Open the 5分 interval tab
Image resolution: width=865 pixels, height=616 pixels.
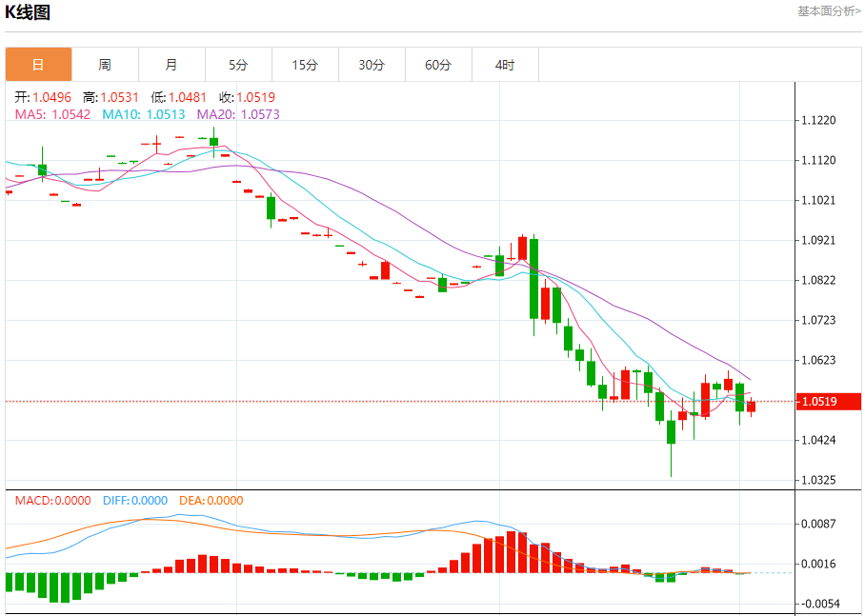tap(238, 65)
